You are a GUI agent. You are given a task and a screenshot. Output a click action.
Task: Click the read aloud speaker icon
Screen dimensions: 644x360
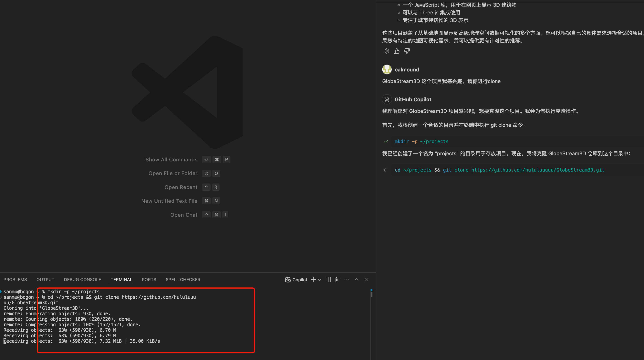pyautogui.click(x=386, y=51)
